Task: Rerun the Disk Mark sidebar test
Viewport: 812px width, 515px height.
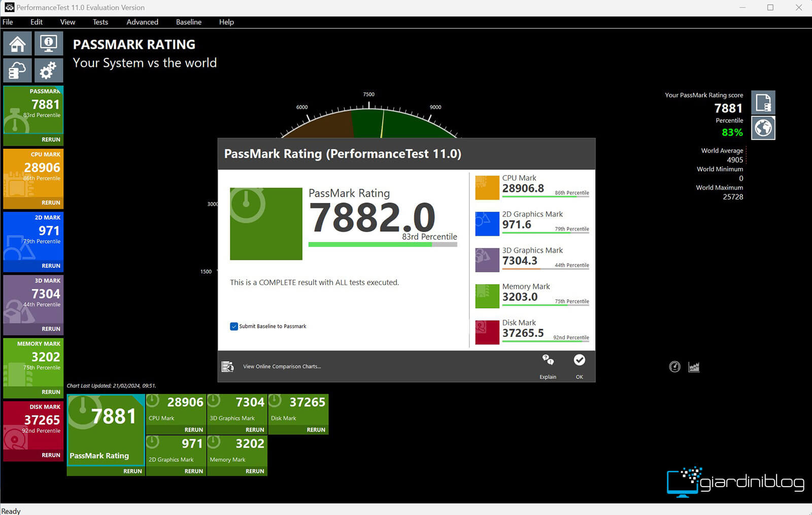Action: [x=51, y=455]
